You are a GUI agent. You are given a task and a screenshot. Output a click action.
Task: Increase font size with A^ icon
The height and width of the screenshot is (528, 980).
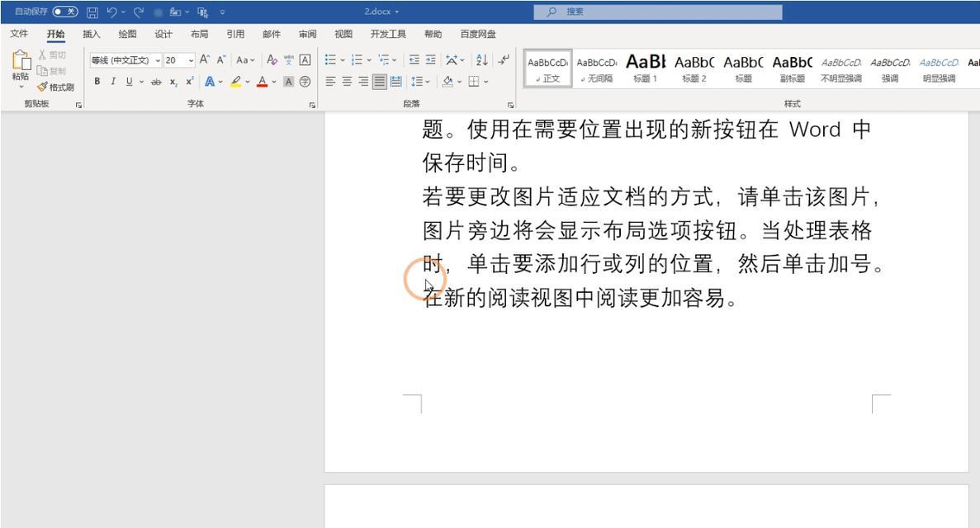[205, 60]
